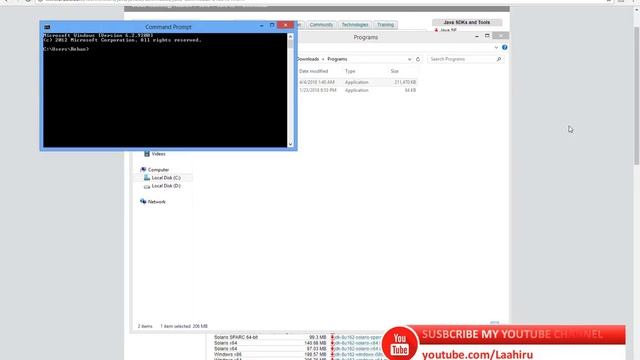This screenshot has width=640, height=360.
Task: Click the Solaris SPARC 64-bit download link
Action: pyautogui.click(x=357, y=338)
